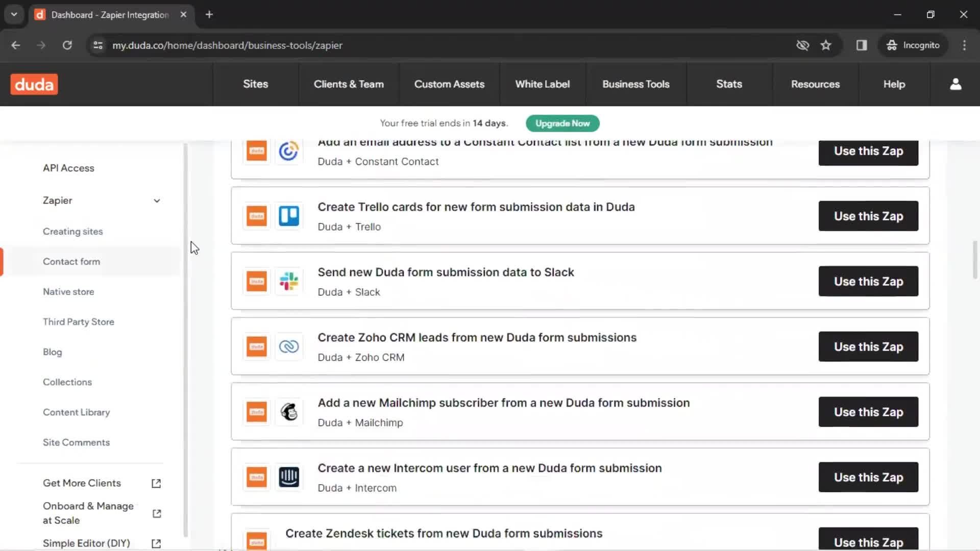
Task: Select Native store sidebar item
Action: [x=68, y=291]
